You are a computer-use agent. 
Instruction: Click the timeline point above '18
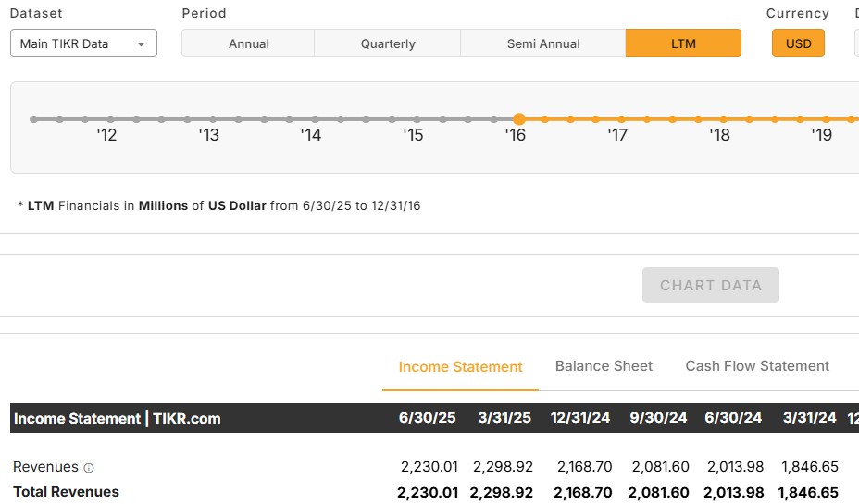click(x=723, y=119)
